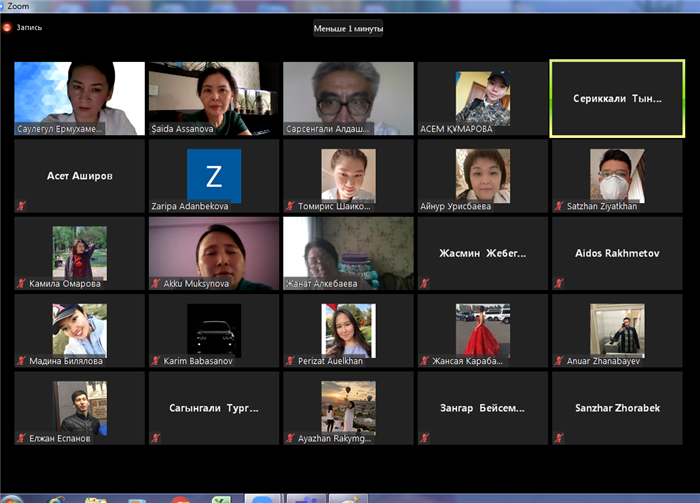This screenshot has width=700, height=503.
Task: Click the Жасмин Жебег participant tile
Action: click(482, 253)
